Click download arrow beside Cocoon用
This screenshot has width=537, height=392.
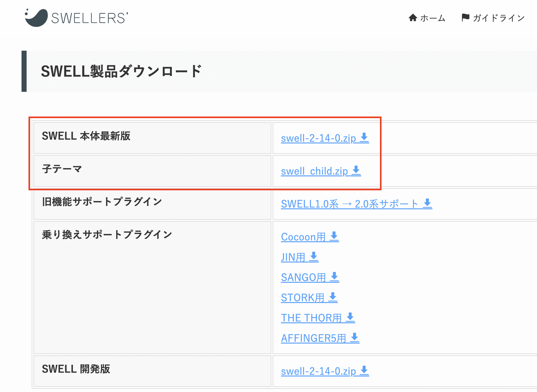tap(334, 236)
